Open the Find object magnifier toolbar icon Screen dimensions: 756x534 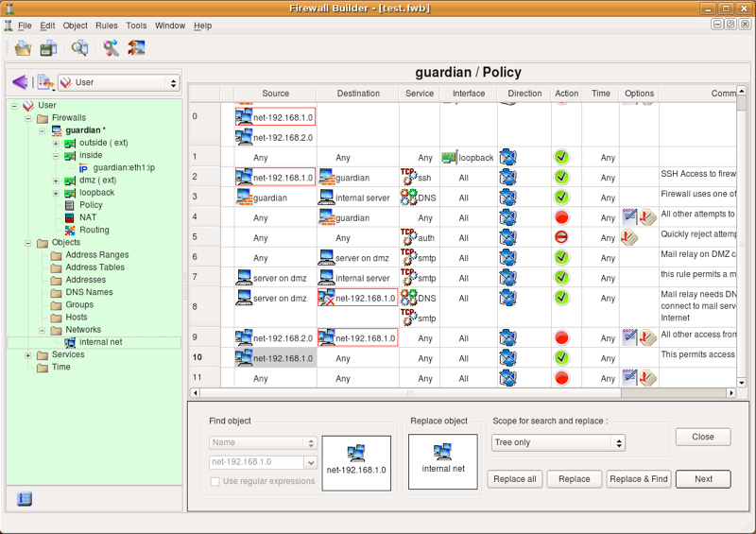(79, 48)
